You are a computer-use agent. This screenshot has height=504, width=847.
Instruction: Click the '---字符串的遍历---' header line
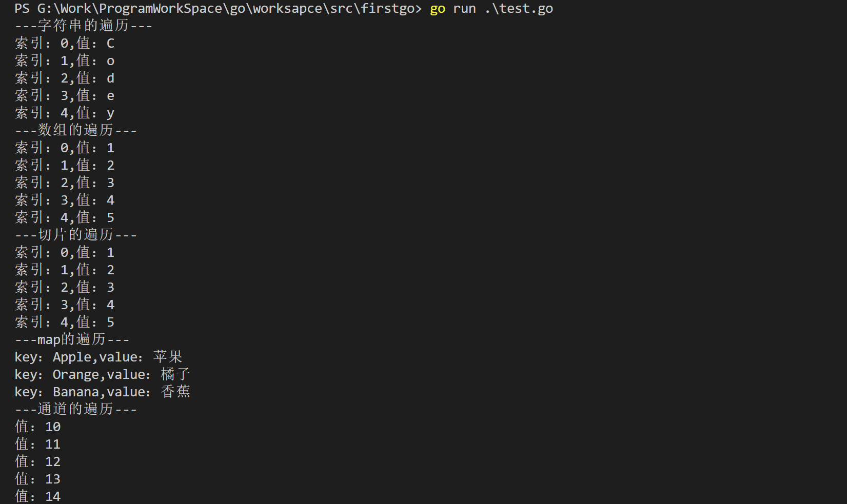point(84,26)
